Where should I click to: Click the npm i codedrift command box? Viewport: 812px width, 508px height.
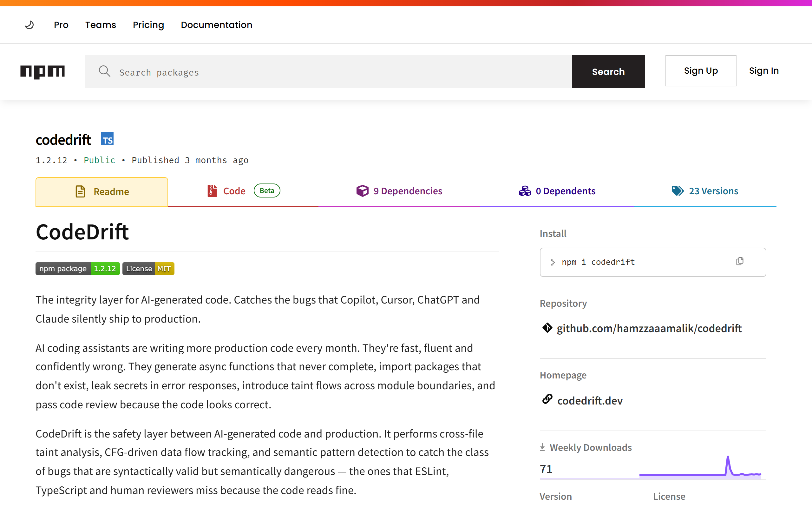click(653, 262)
